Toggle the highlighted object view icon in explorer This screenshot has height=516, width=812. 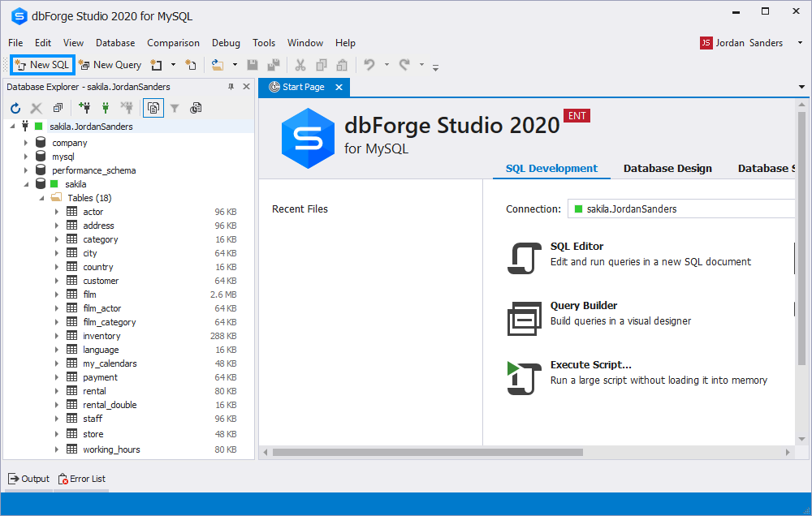tap(153, 108)
